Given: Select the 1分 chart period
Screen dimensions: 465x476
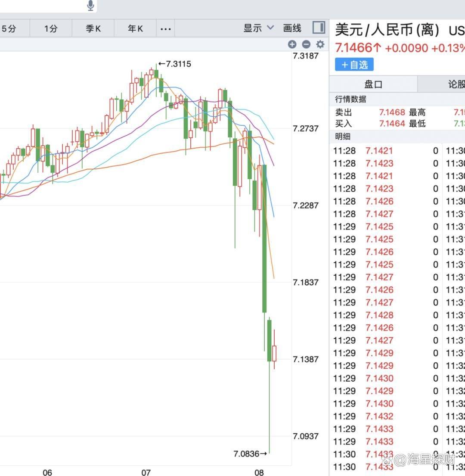Looking at the screenshot, I should pyautogui.click(x=51, y=29).
